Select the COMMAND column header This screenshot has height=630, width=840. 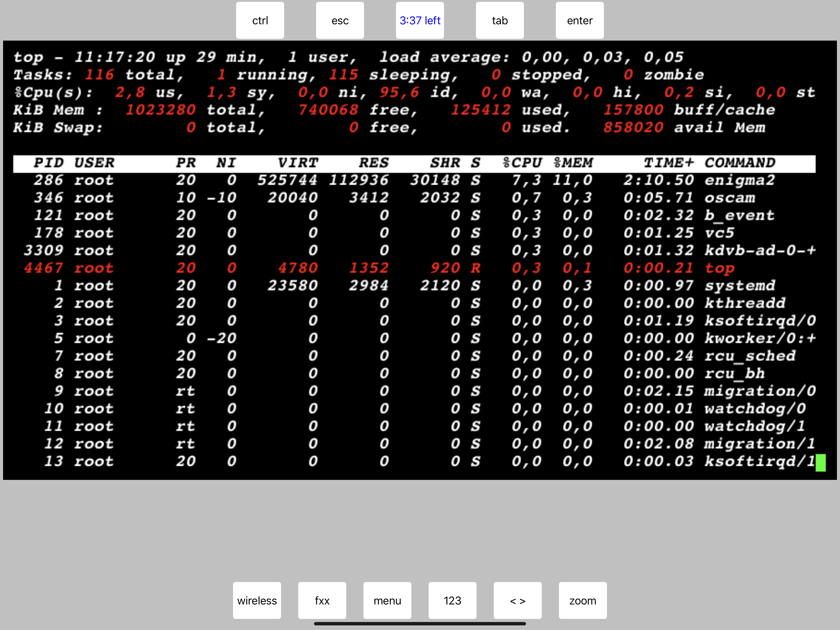pos(739,163)
